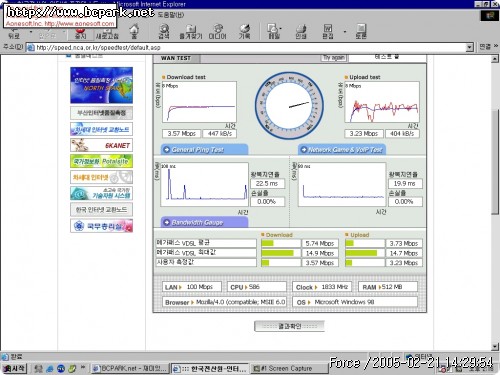Viewport: 500px width, 375px height.
Task: Click the RAM 512 MB field
Action: [388, 287]
